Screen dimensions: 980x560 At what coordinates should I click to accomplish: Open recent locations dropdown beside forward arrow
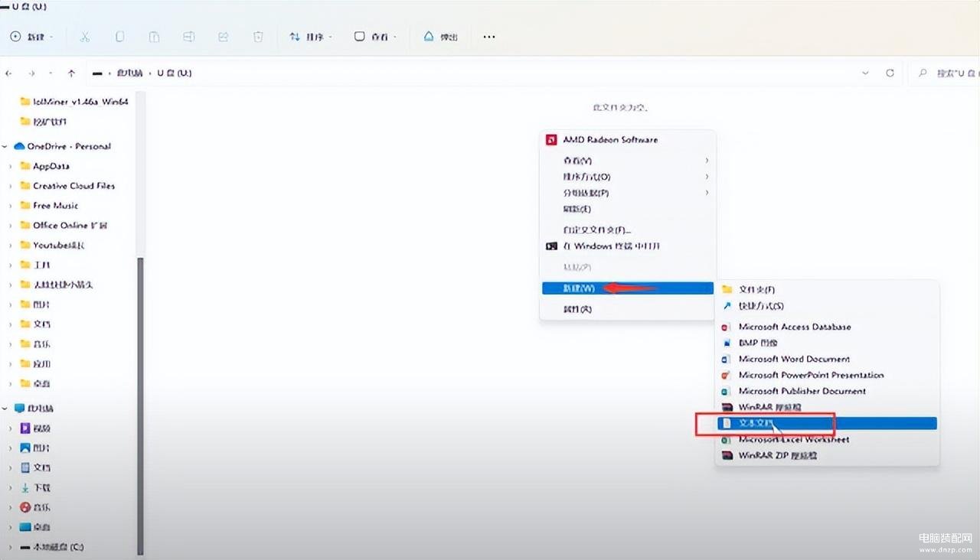(x=51, y=73)
